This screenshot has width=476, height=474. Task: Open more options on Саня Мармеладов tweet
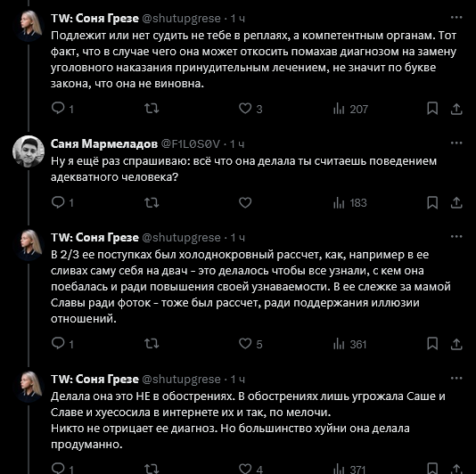point(456,143)
